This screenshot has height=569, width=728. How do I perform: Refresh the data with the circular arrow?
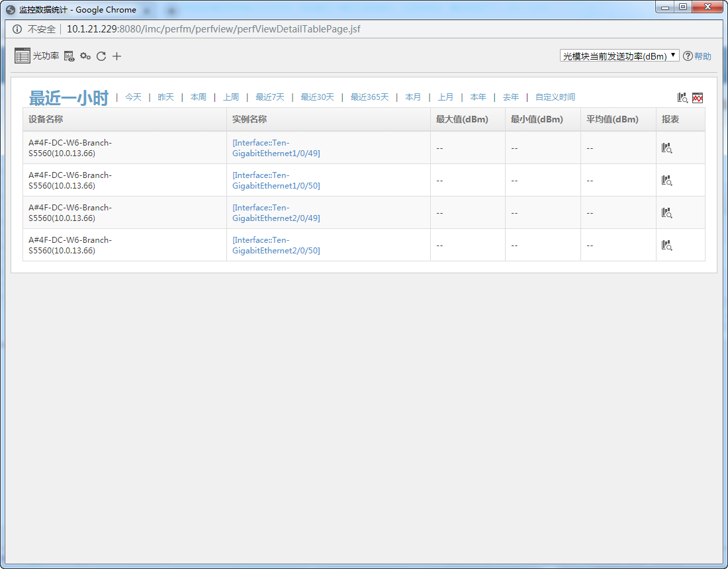[x=101, y=56]
